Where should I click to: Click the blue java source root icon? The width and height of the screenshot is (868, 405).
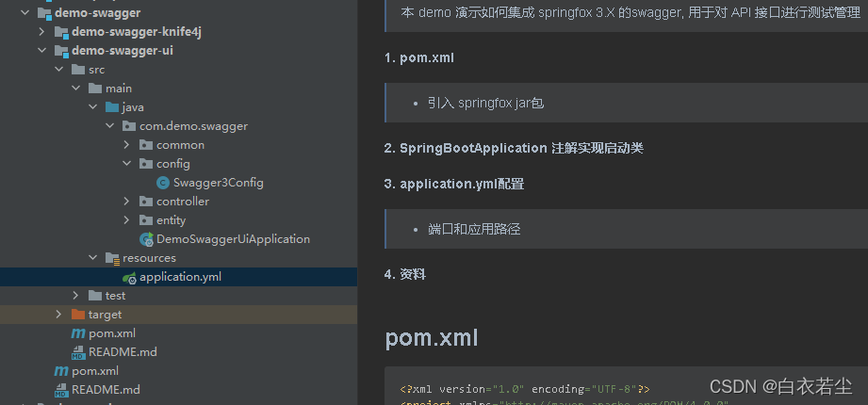pos(112,106)
